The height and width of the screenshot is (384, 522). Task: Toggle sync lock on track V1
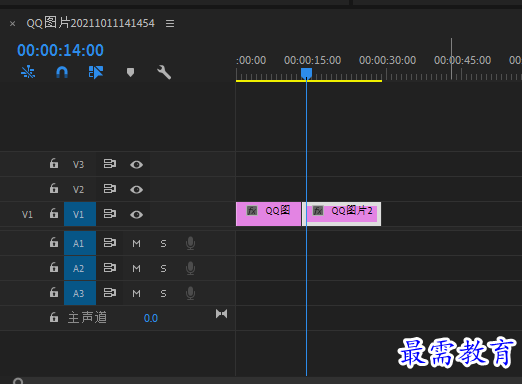click(110, 214)
